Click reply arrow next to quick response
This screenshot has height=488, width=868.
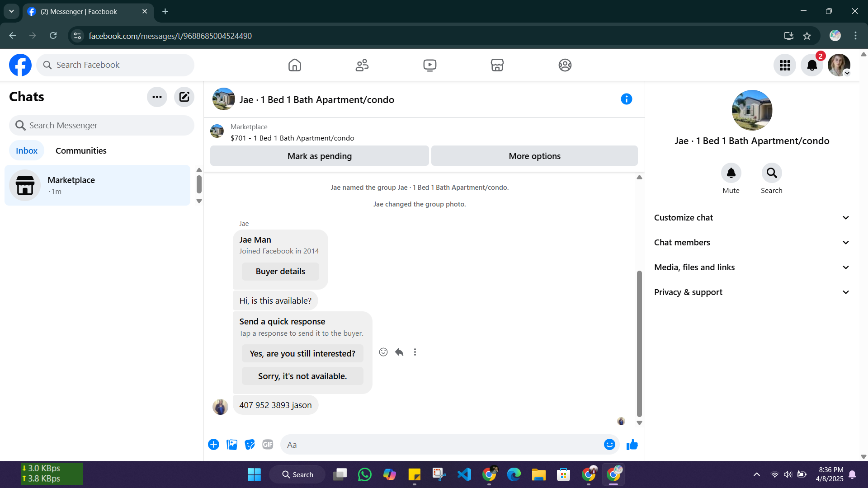click(x=399, y=352)
